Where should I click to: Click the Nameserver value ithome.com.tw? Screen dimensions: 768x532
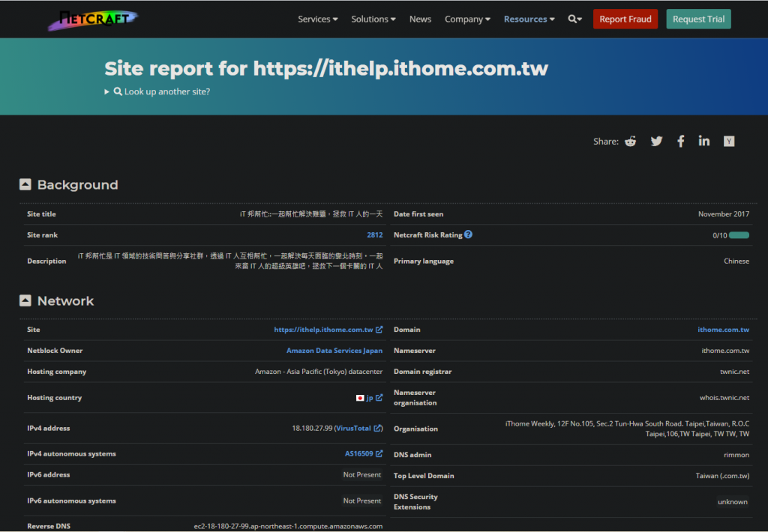725,351
